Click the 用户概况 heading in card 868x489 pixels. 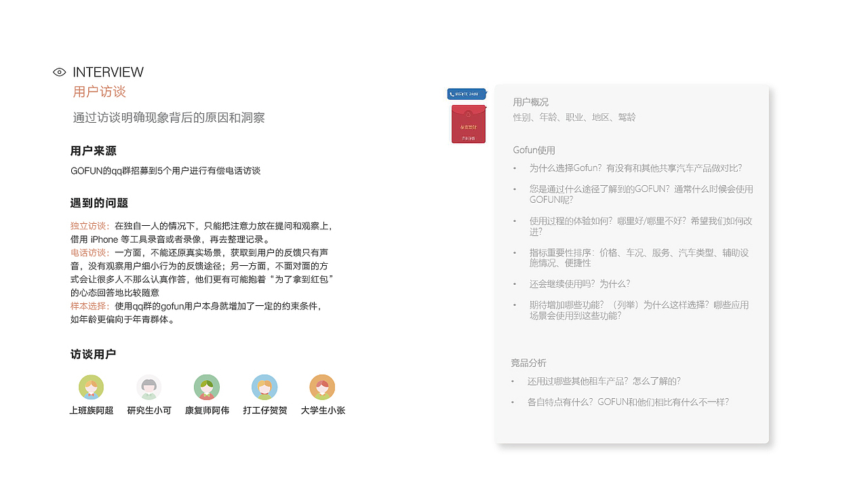tap(531, 102)
